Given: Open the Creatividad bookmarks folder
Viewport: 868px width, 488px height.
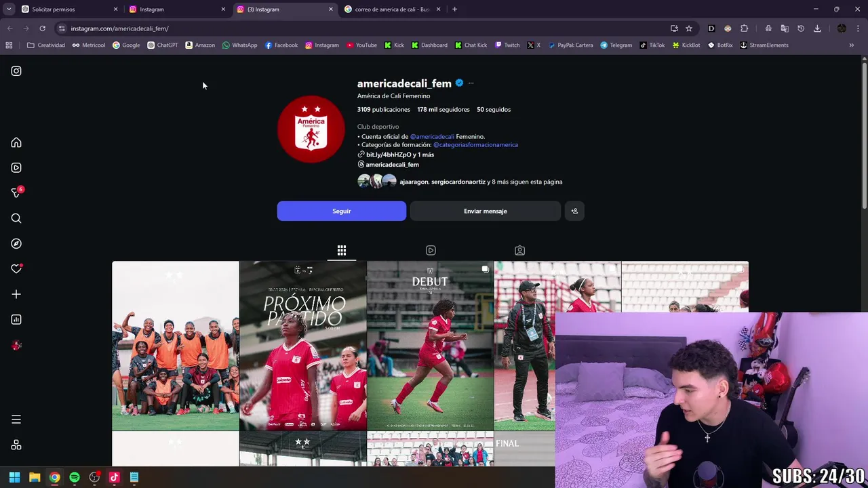Looking at the screenshot, I should [x=46, y=45].
